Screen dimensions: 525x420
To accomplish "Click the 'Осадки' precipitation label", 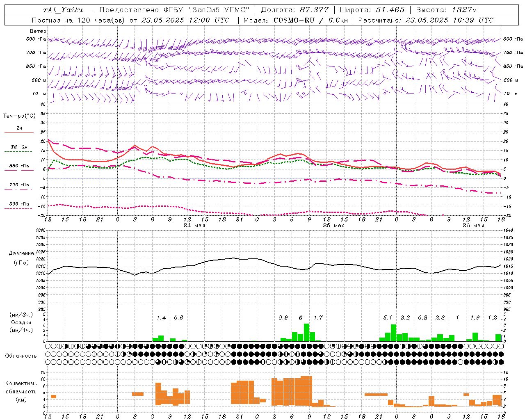I will tap(21, 322).
